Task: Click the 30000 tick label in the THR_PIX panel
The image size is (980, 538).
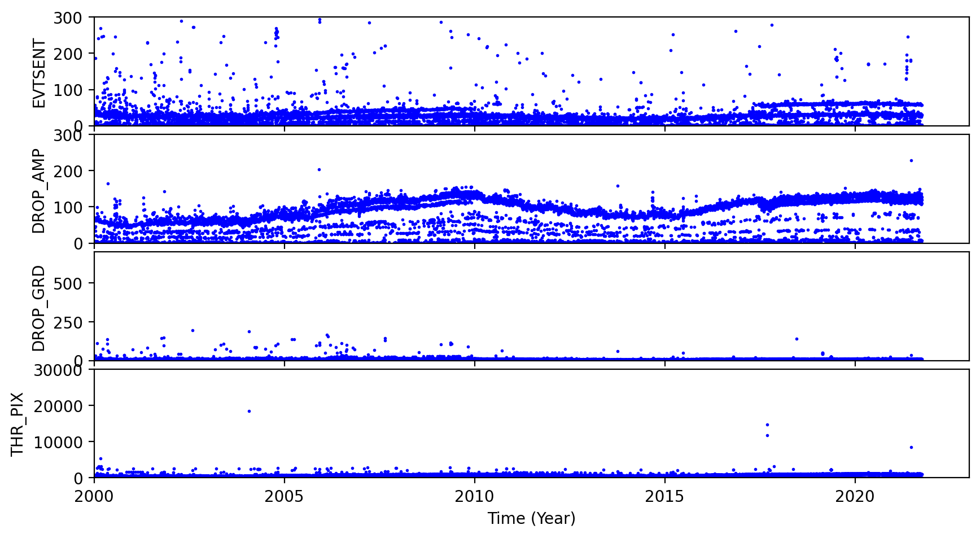Action: pos(58,370)
